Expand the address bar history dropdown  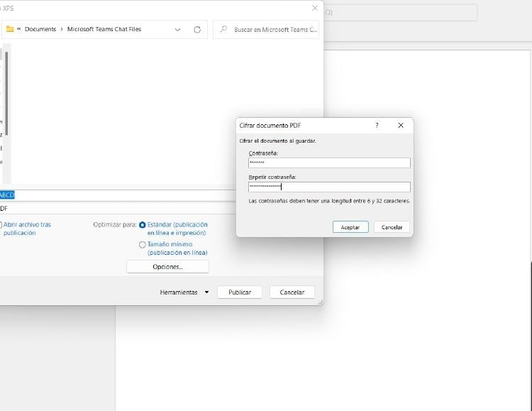tap(177, 29)
